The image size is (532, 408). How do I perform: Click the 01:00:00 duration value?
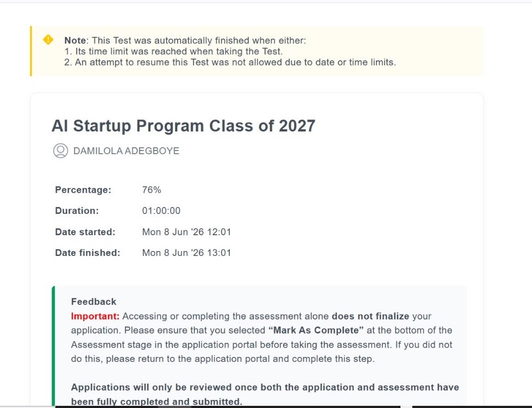(x=161, y=211)
